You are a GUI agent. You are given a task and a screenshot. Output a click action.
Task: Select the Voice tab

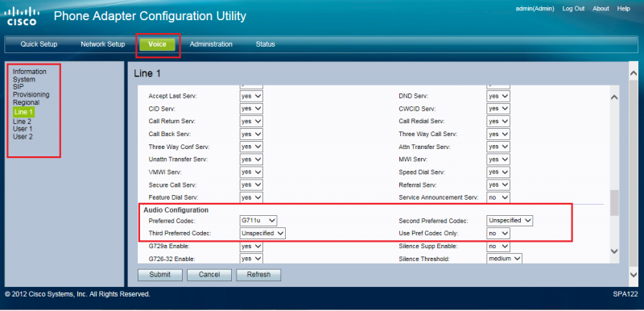click(157, 45)
